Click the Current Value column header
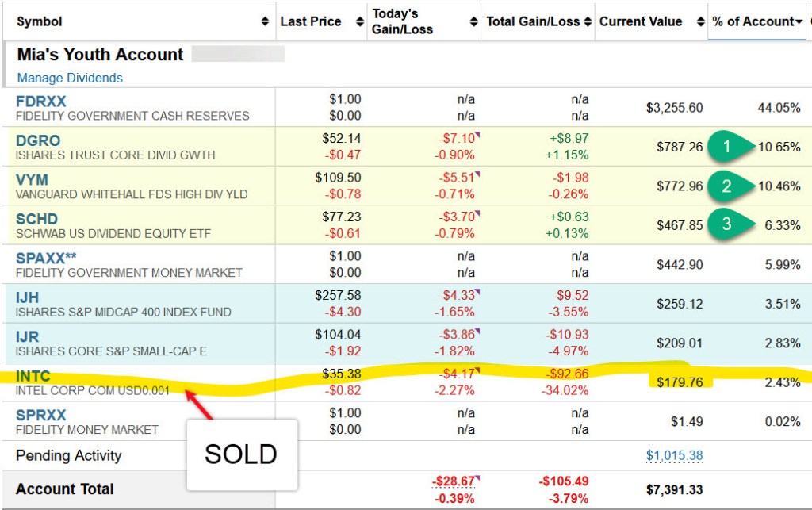This screenshot has height=510, width=812. click(641, 22)
